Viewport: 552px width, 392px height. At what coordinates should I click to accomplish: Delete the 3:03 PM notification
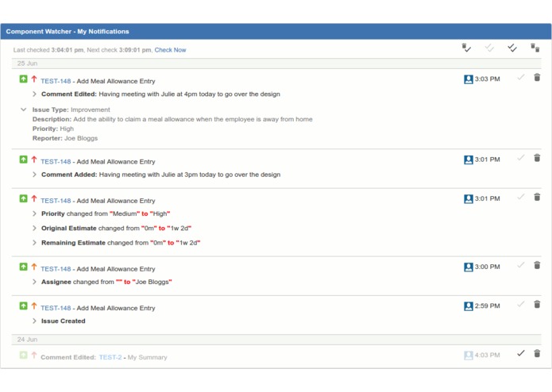point(537,77)
